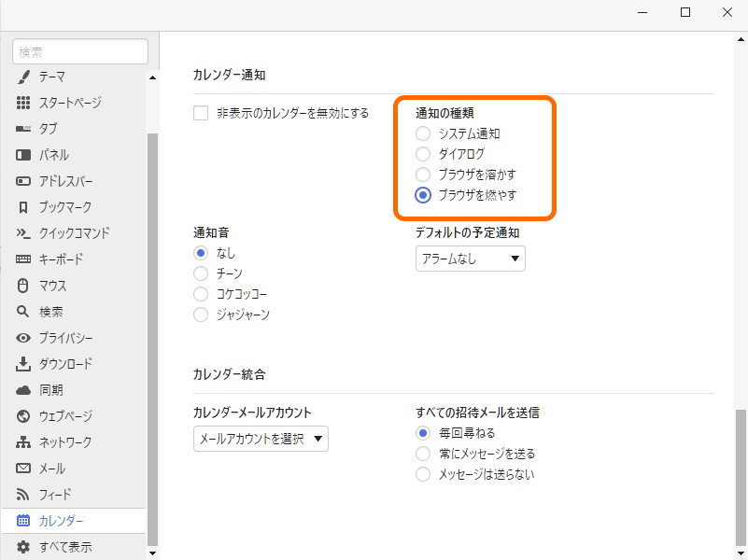The width and height of the screenshot is (748, 560).
Task: Open 同期 sync settings via cloud icon
Action: point(23,390)
